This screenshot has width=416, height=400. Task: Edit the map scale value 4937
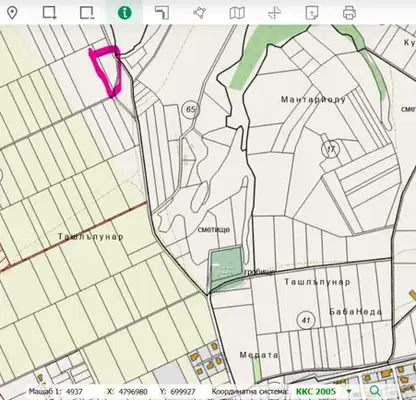(x=74, y=391)
